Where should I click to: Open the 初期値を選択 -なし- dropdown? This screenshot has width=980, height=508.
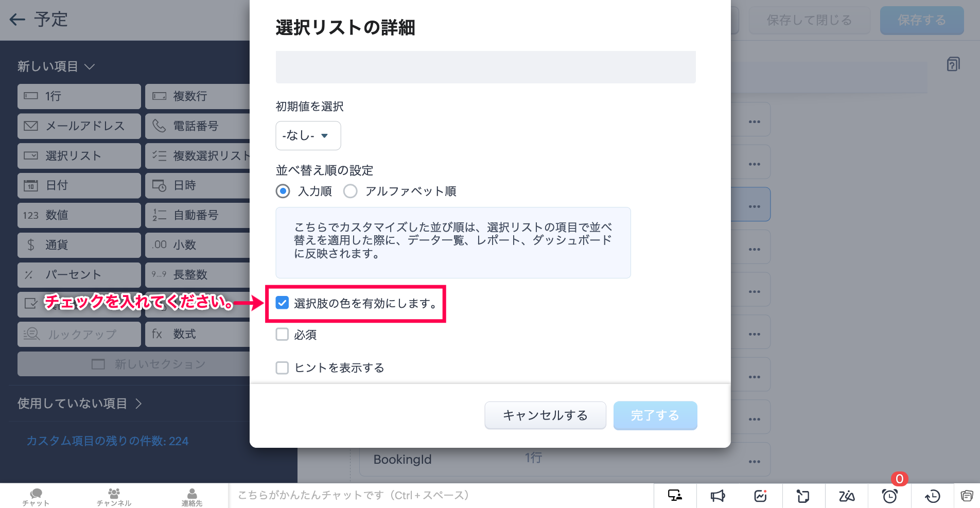308,135
